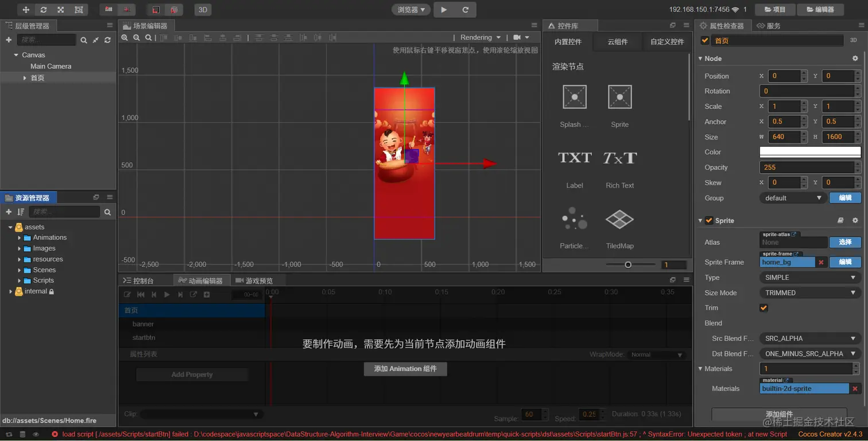Viewport: 868px width, 441px height.
Task: Switch to 云组件 tab
Action: pos(618,42)
